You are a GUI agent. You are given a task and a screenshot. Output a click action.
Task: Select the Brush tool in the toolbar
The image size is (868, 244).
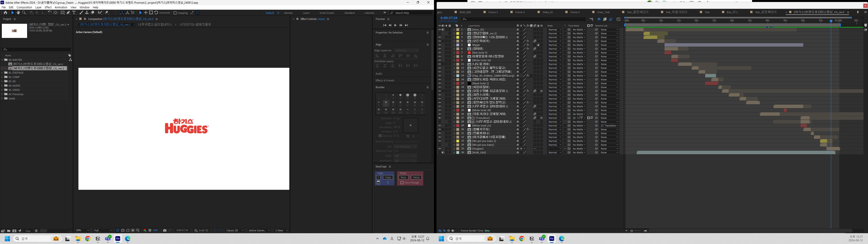81,12
